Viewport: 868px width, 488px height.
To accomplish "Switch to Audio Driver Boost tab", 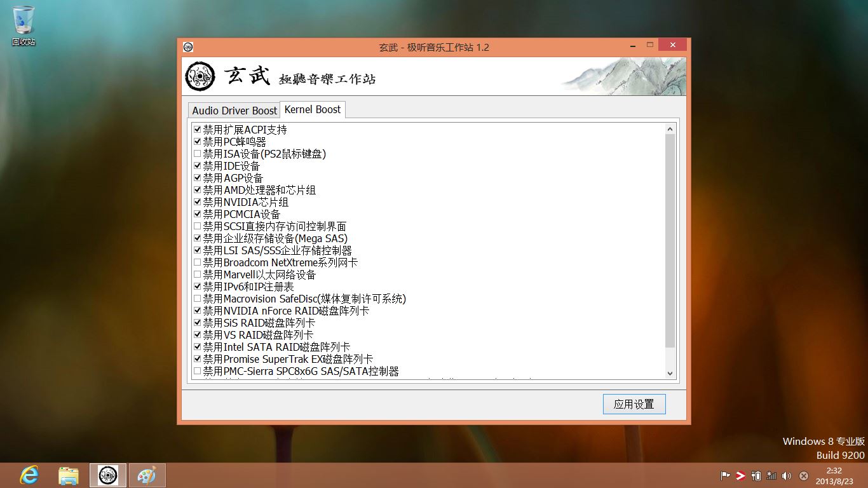I will click(234, 111).
